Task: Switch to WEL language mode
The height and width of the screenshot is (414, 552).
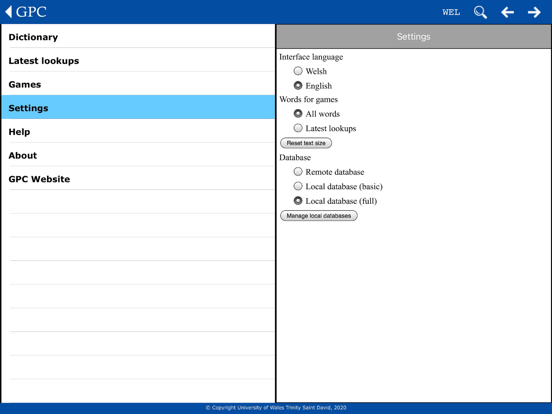Action: tap(451, 12)
